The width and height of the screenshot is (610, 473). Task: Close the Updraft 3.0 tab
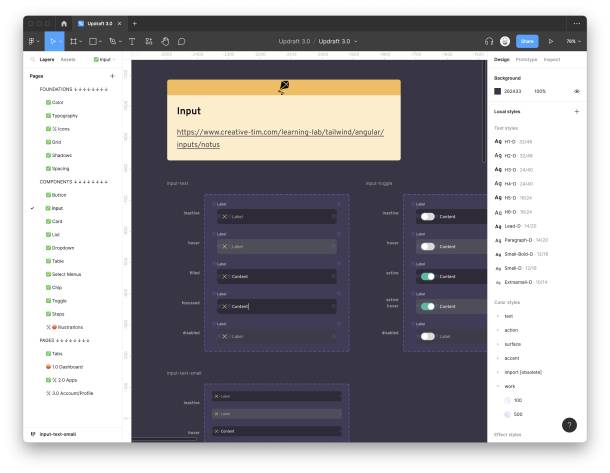click(120, 24)
